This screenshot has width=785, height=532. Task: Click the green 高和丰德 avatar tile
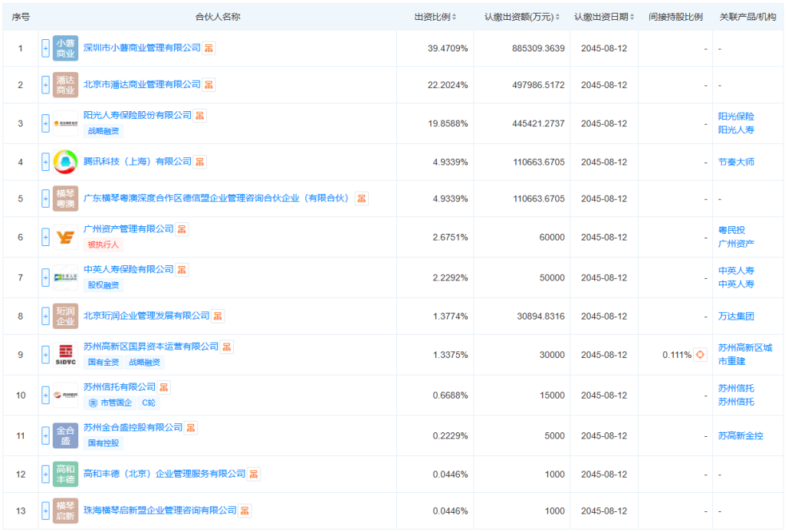coord(65,474)
